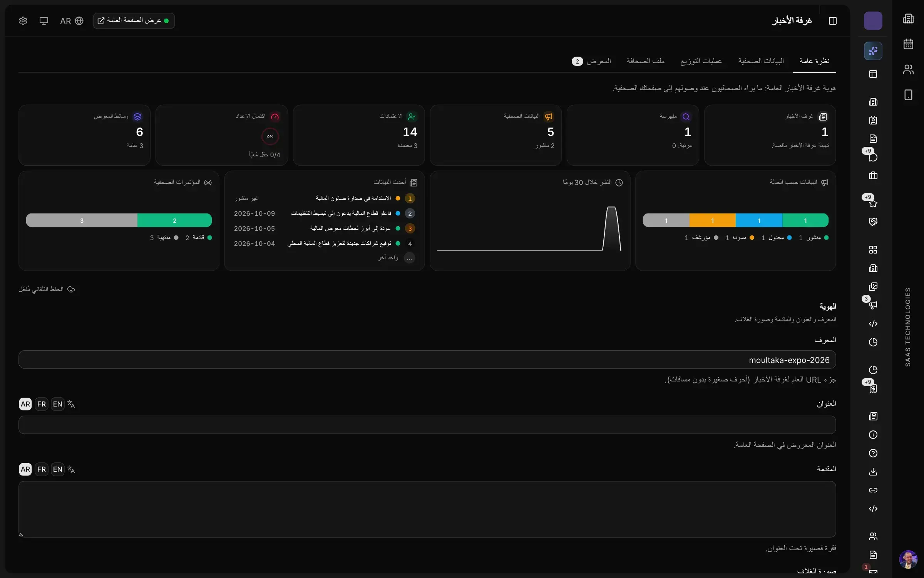
Task: Click the عرض الصفحة العامة button
Action: [134, 21]
